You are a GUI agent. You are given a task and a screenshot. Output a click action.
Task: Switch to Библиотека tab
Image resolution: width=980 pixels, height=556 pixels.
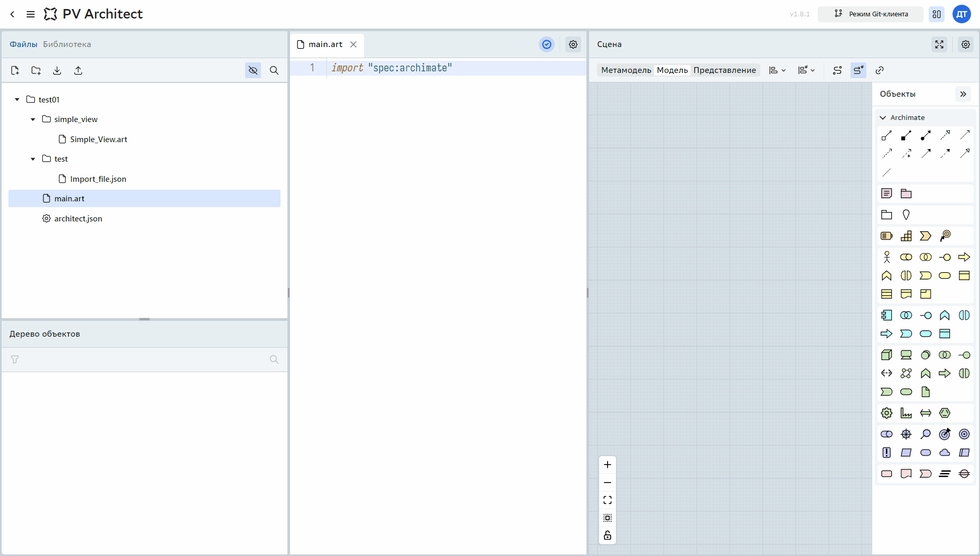point(67,44)
